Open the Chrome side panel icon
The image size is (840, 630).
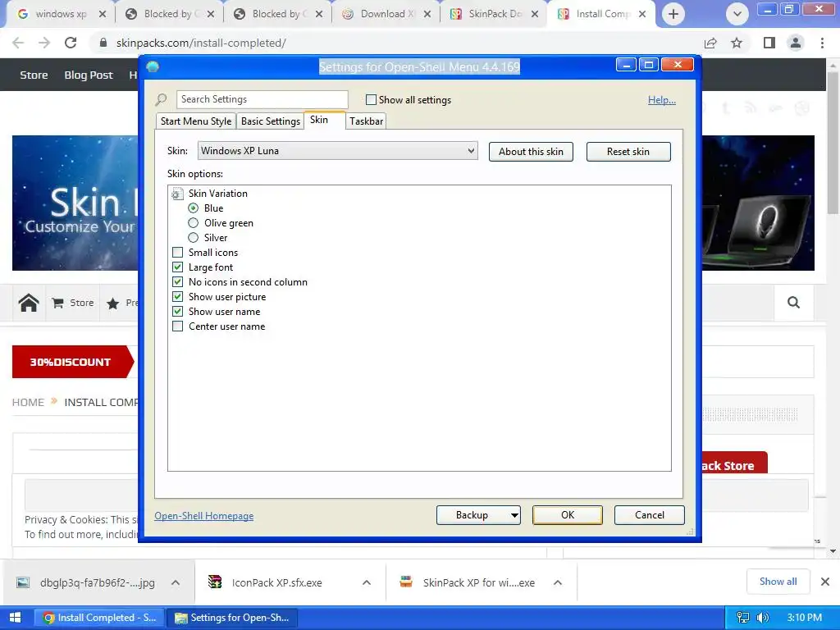(769, 43)
